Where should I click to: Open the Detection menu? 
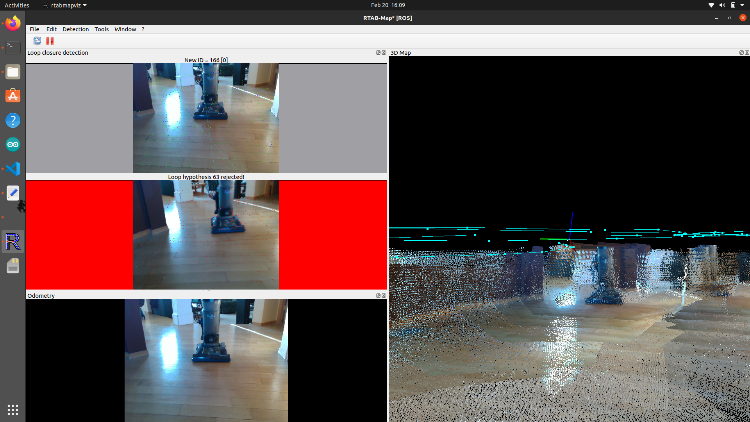point(75,29)
